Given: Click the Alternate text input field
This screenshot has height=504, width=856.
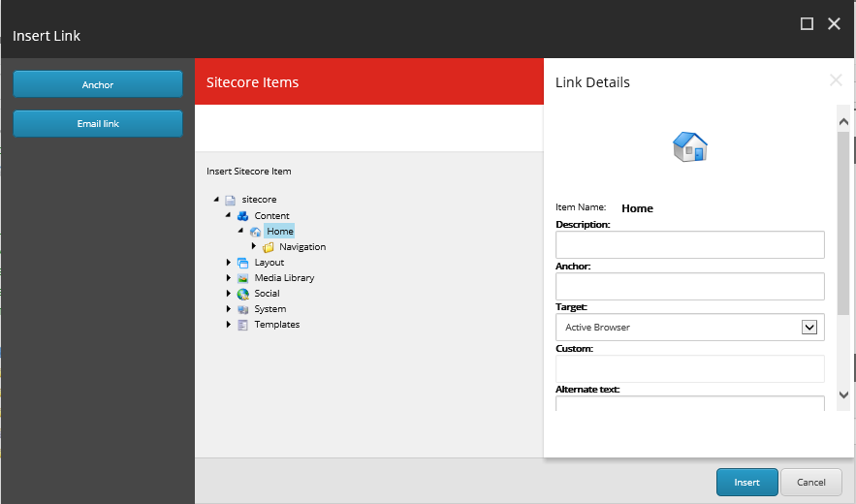Looking at the screenshot, I should [x=690, y=403].
